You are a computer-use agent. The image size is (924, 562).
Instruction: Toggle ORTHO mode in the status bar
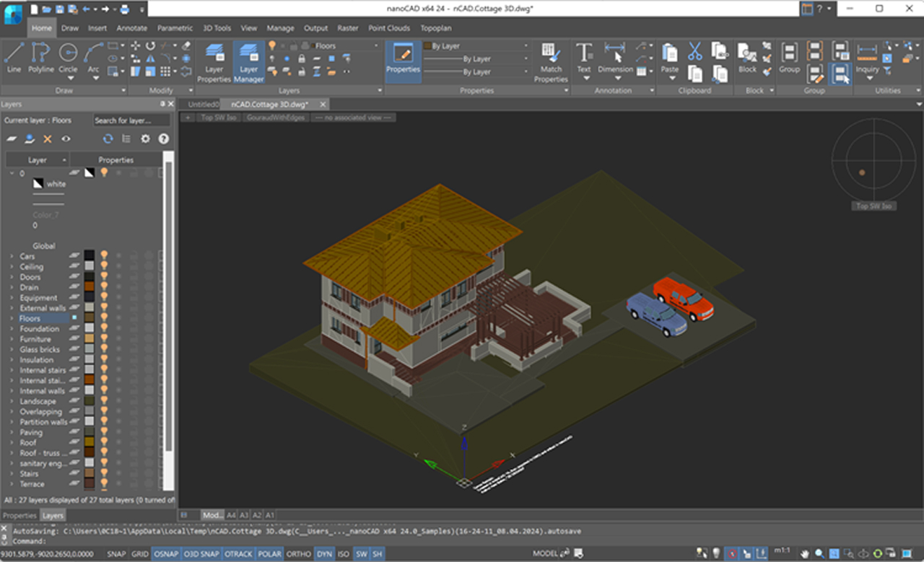click(x=299, y=554)
